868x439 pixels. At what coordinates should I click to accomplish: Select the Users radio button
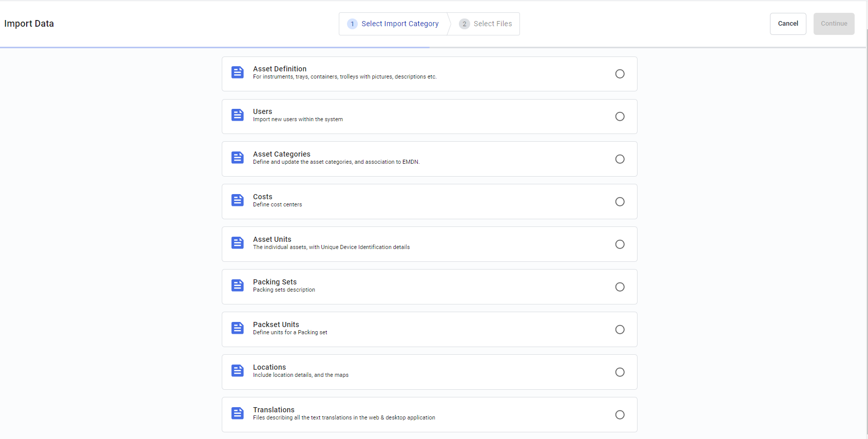coord(620,117)
